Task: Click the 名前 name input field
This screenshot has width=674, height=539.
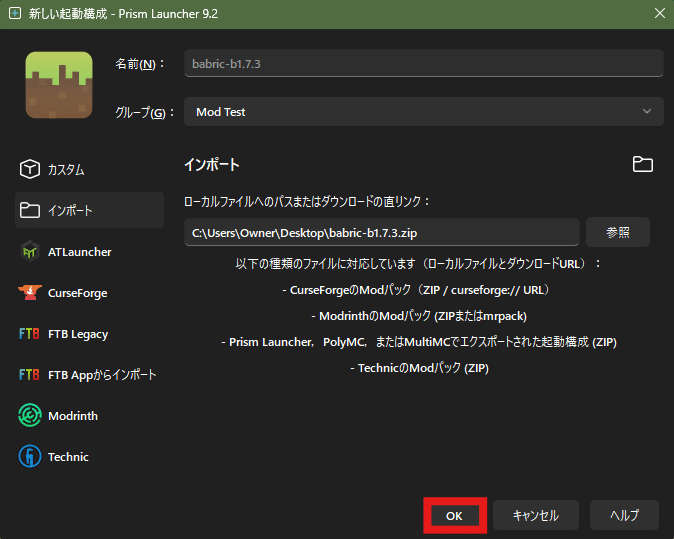Action: click(424, 64)
